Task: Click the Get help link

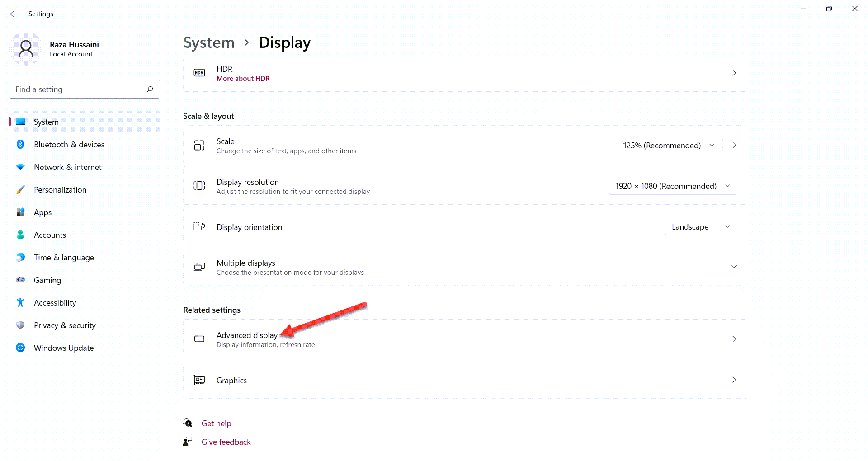Action: pos(216,423)
